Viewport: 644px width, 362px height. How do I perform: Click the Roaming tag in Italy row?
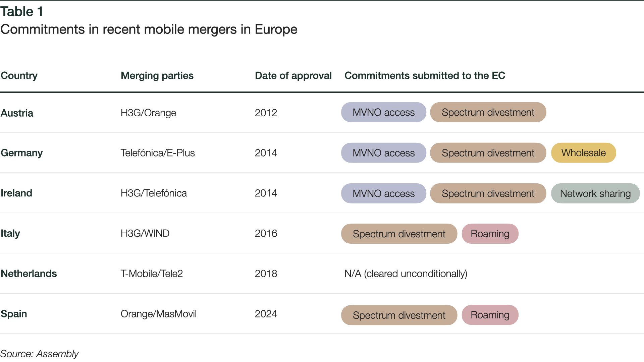click(490, 234)
